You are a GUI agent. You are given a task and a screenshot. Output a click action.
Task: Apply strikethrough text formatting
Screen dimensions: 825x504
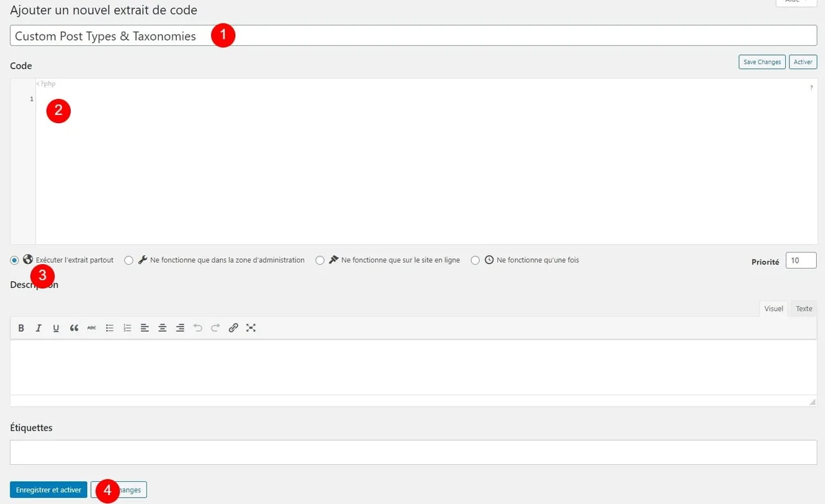click(x=91, y=328)
